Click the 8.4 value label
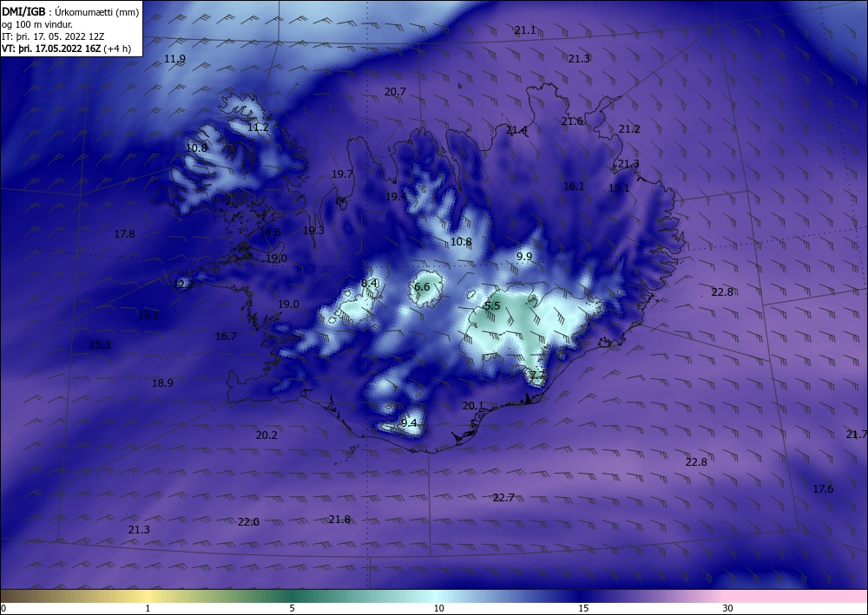Image resolution: width=868 pixels, height=615 pixels. (x=369, y=284)
